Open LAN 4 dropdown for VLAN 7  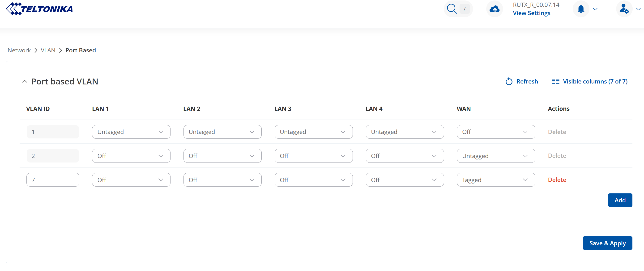tap(405, 180)
